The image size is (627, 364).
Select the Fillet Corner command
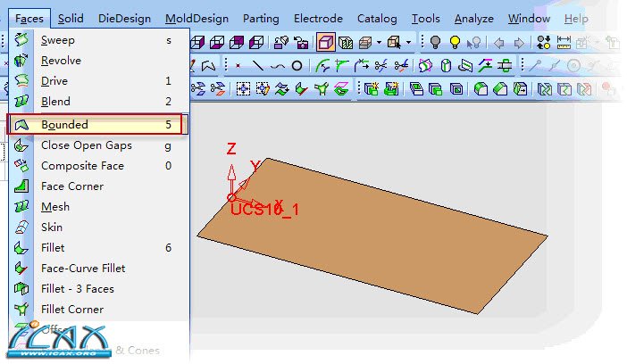[x=98, y=310]
